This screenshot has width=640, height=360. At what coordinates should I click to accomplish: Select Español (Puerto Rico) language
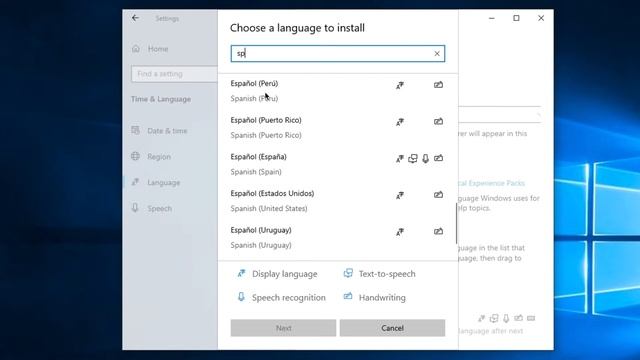point(338,127)
